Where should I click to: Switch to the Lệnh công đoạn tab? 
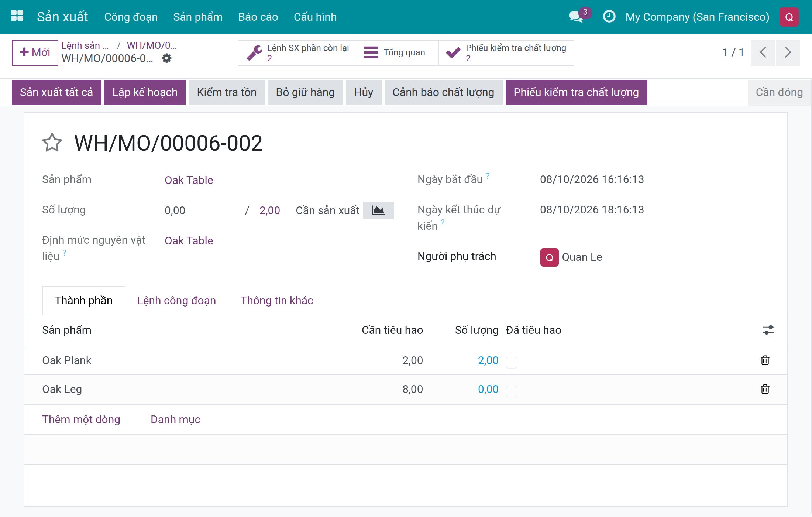pos(176,301)
